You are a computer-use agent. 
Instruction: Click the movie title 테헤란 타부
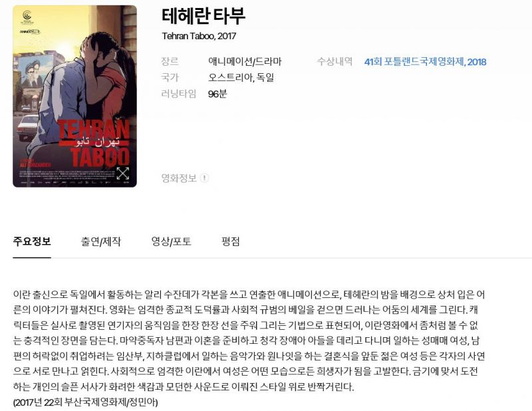click(x=203, y=15)
